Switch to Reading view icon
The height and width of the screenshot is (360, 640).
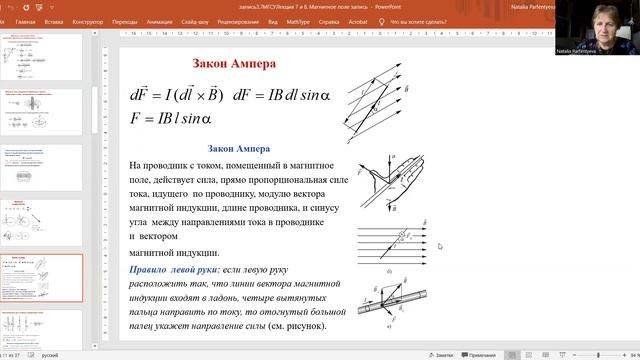(x=546, y=355)
